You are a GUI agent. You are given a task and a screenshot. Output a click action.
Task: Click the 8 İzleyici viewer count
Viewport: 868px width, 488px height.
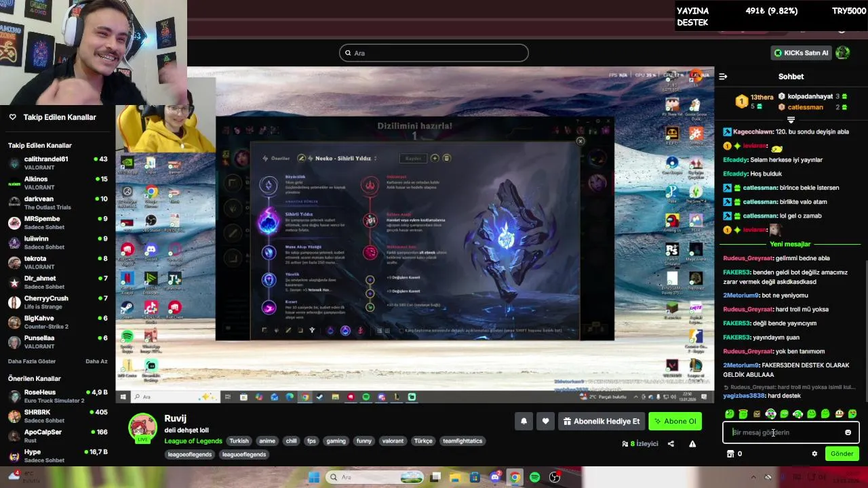640,444
